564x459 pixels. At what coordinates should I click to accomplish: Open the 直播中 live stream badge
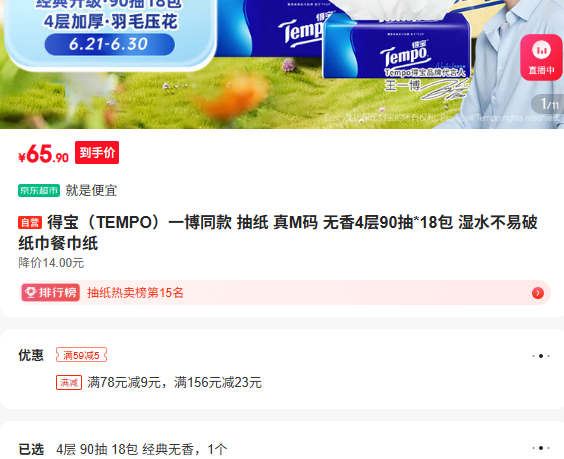542,58
